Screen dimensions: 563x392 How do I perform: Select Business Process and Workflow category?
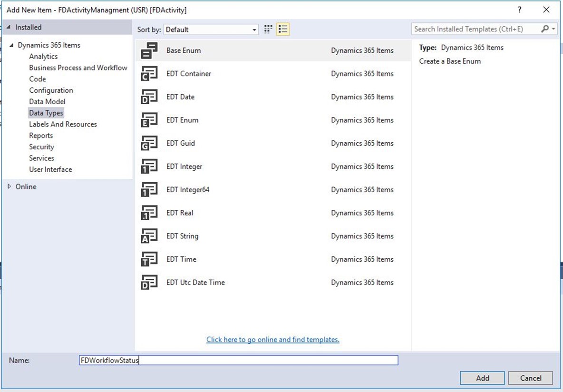(x=78, y=68)
